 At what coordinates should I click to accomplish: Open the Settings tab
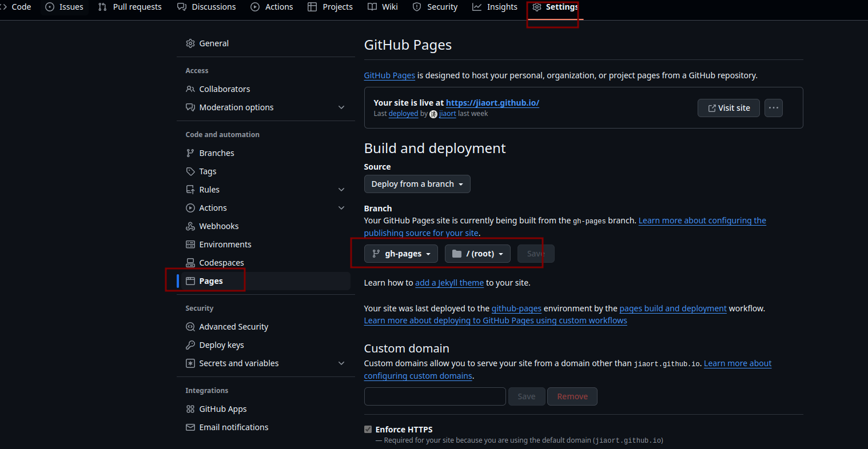555,7
